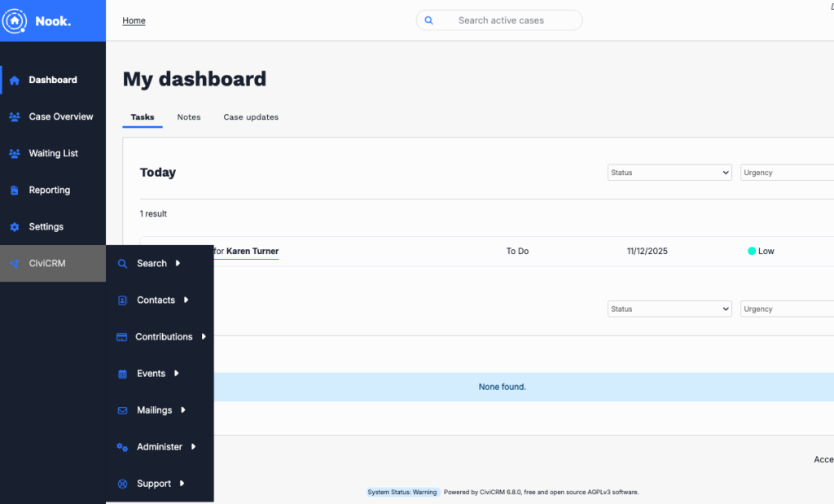The width and height of the screenshot is (834, 504).
Task: Click the Case Overview people icon
Action: pos(14,116)
